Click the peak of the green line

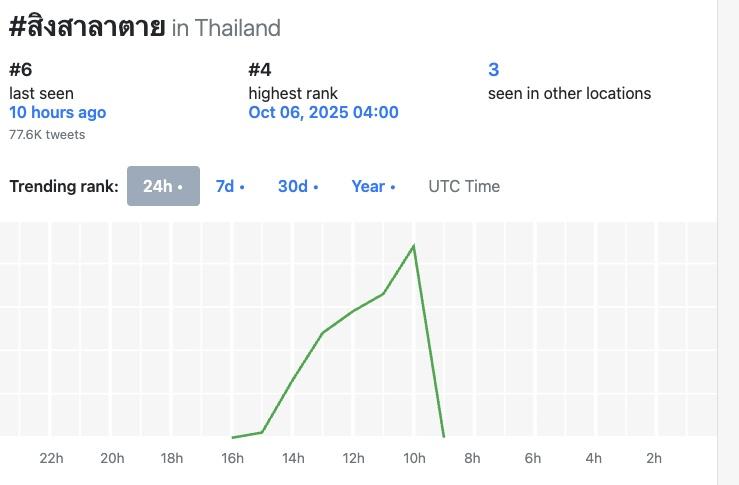(413, 246)
